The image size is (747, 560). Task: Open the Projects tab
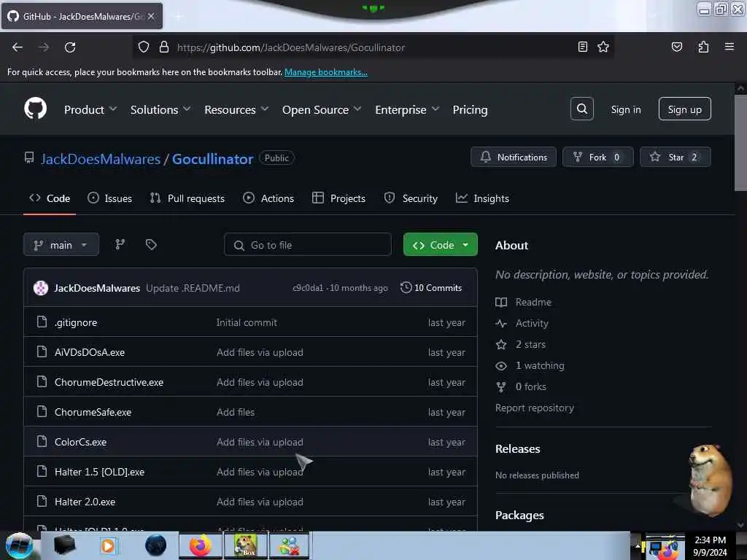(x=338, y=198)
